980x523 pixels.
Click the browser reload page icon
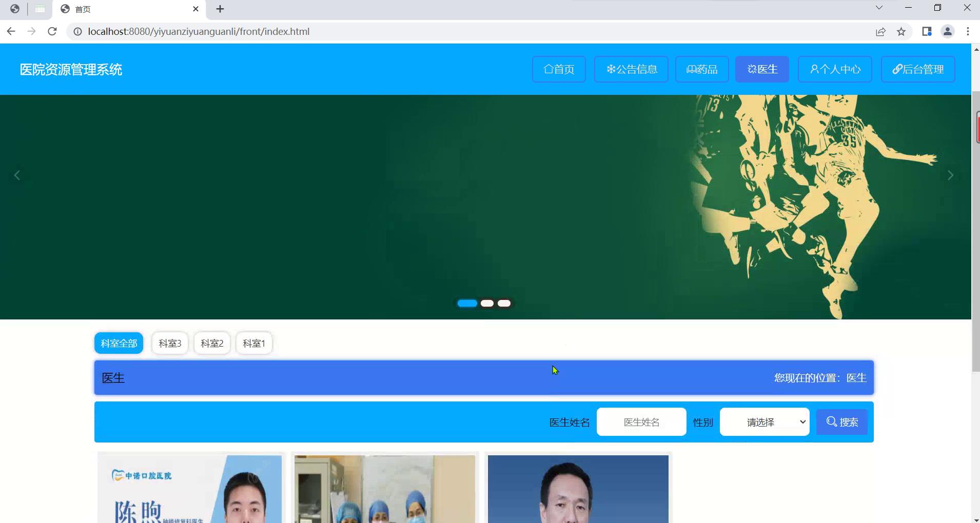[52, 32]
